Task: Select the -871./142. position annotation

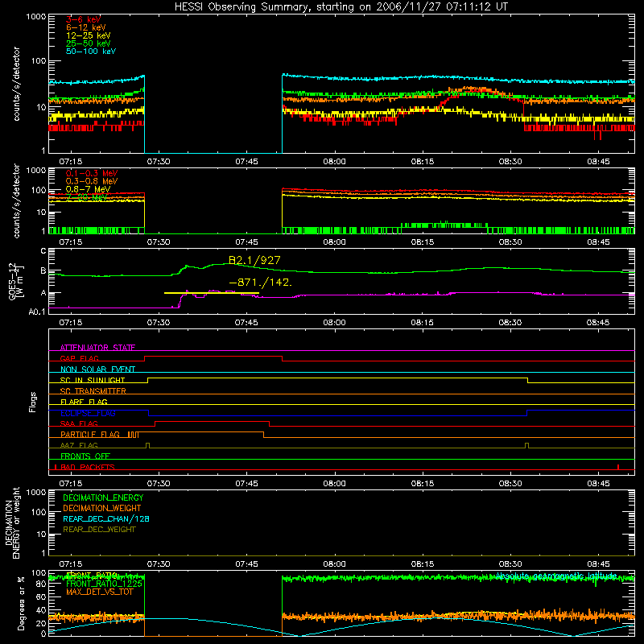Action: pyautogui.click(x=260, y=283)
